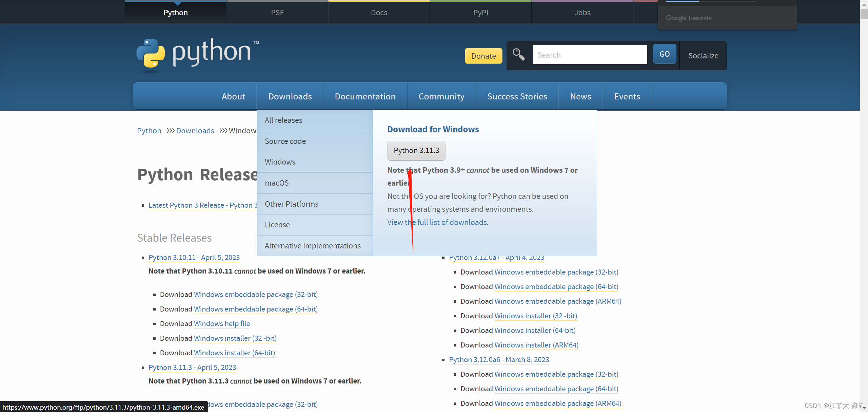Open the Downloads navigation menu

coord(290,96)
